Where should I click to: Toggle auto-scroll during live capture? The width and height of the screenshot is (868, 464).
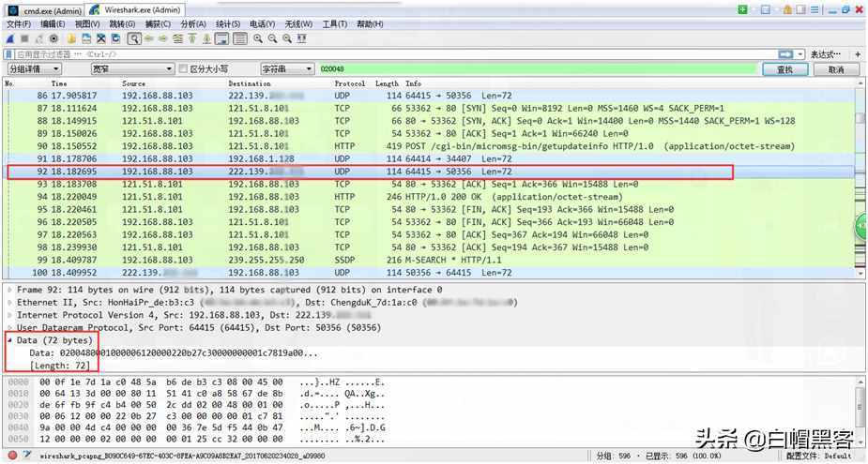[221, 38]
